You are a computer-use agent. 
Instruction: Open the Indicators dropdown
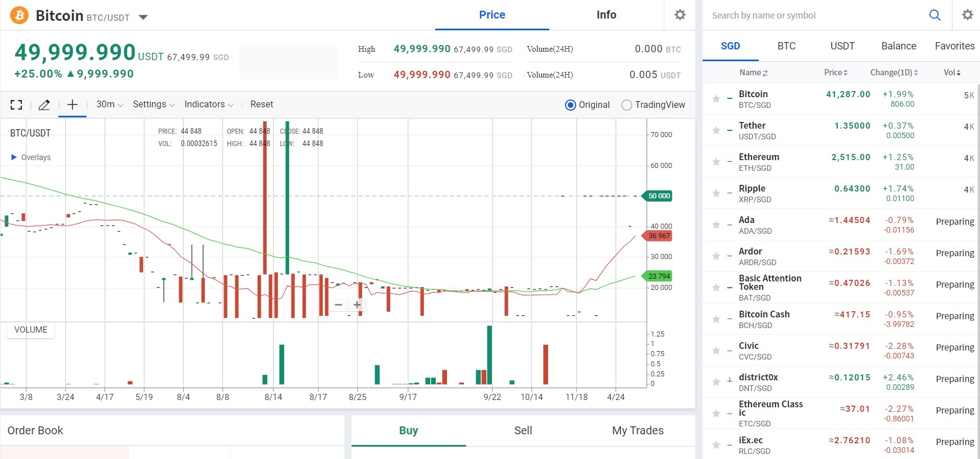tap(209, 104)
